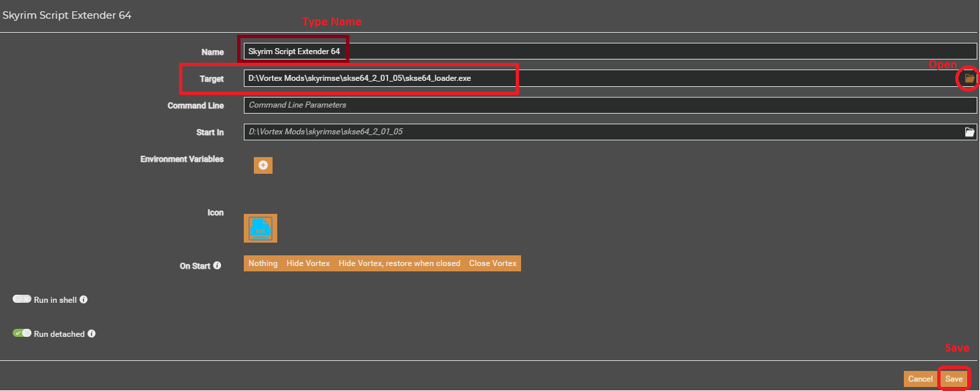Image resolution: width=980 pixels, height=391 pixels.
Task: Disable the Run detached toggle
Action: (22, 333)
